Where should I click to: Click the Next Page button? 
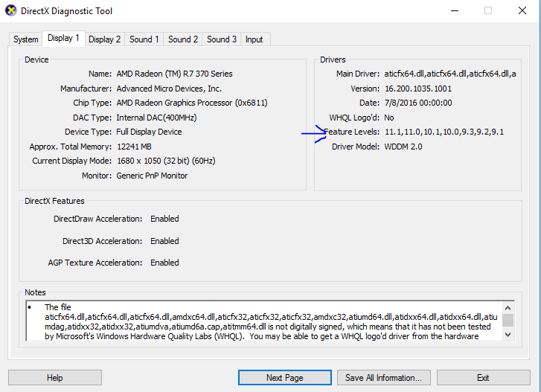click(285, 378)
